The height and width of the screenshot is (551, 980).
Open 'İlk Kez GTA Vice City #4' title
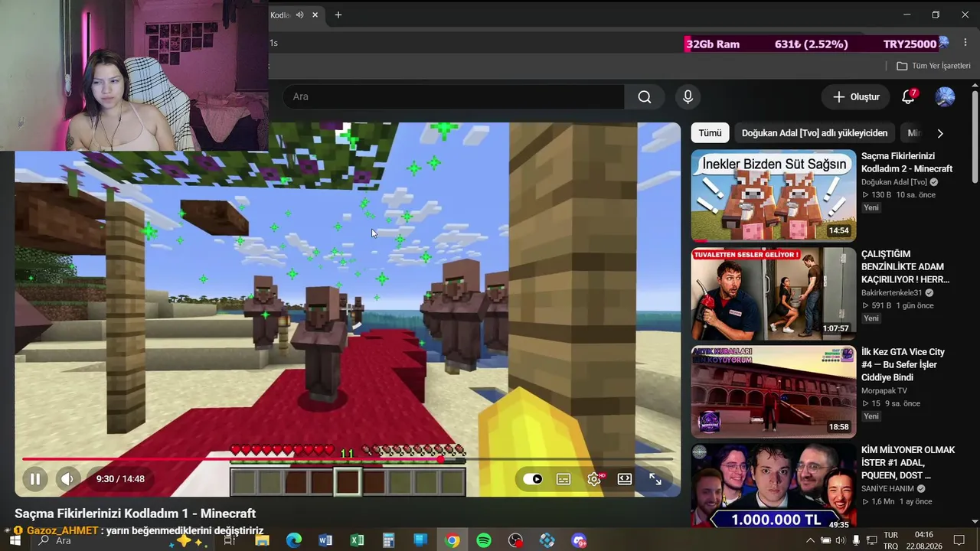click(x=903, y=365)
